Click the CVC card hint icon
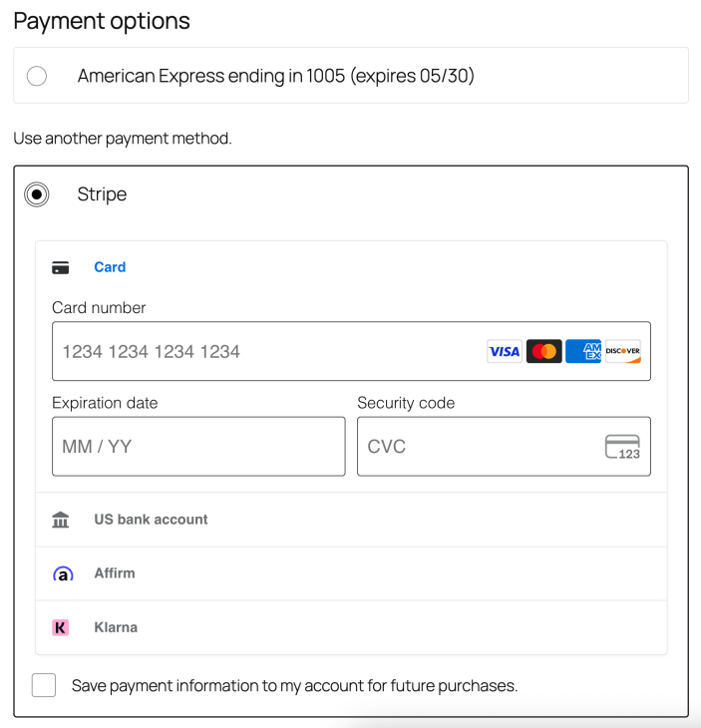 622,447
